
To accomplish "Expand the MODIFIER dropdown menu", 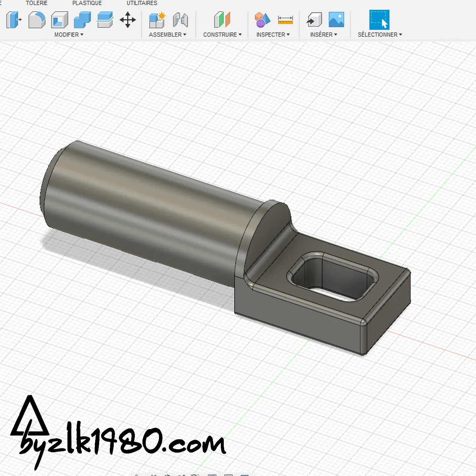I will click(69, 35).
